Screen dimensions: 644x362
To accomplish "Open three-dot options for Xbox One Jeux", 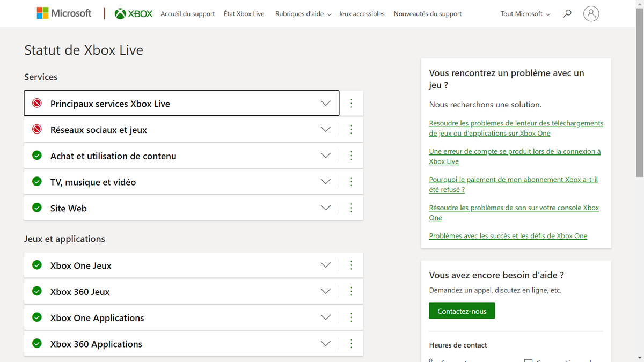I will pos(352,265).
